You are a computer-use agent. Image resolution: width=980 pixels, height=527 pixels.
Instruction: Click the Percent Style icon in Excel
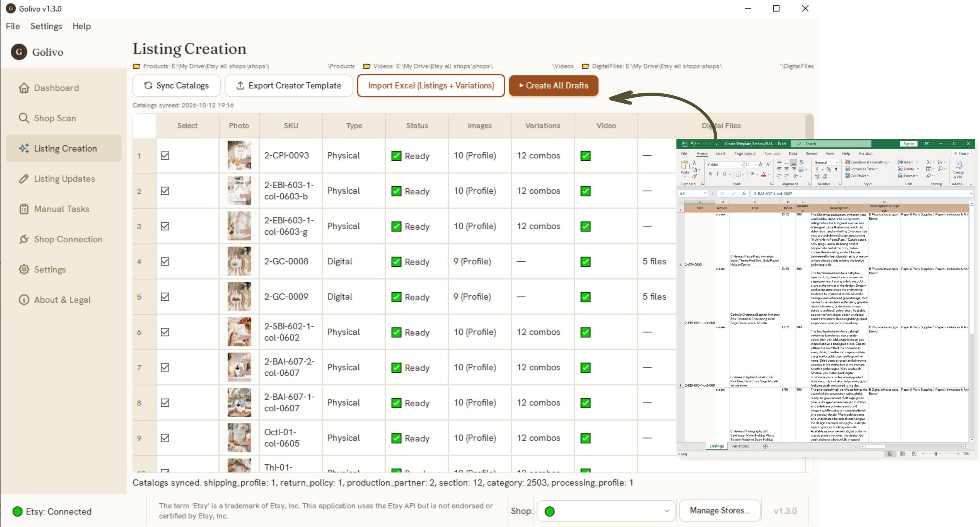click(829, 169)
